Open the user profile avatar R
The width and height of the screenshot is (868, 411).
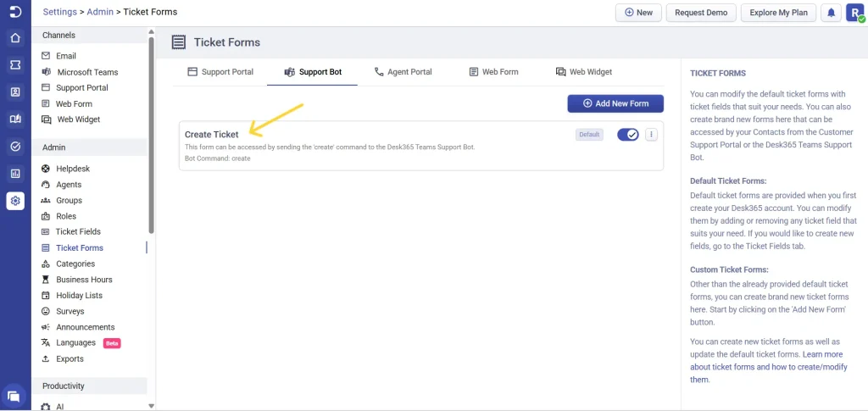(x=855, y=13)
